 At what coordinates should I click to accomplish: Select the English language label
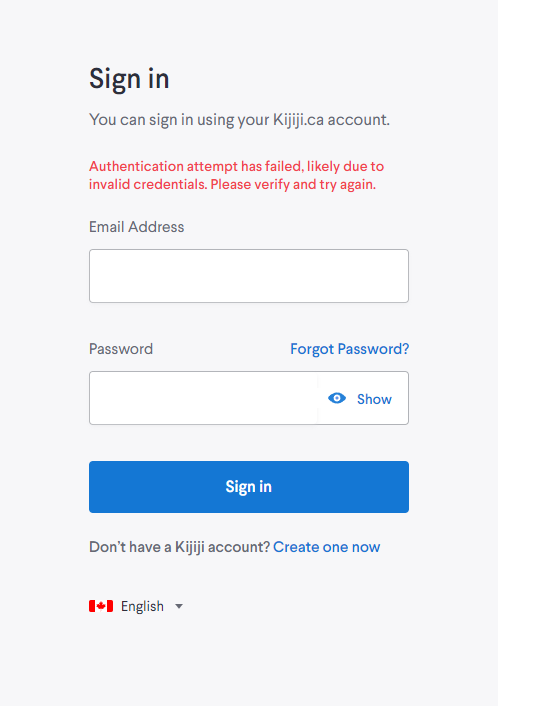tap(142, 606)
